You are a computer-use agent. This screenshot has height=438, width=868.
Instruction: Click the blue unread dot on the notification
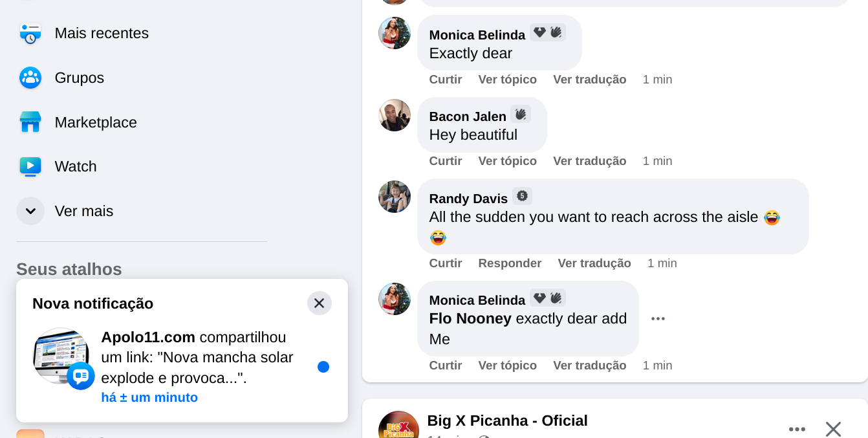(x=323, y=366)
